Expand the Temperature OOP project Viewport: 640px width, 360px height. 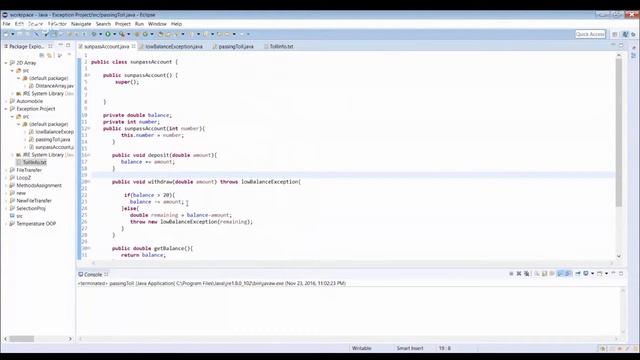click(x=6, y=224)
